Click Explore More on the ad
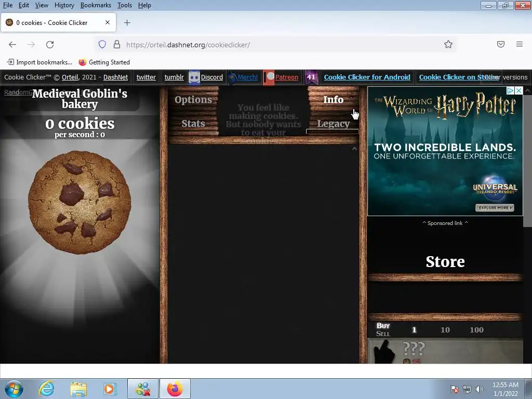 coord(495,207)
